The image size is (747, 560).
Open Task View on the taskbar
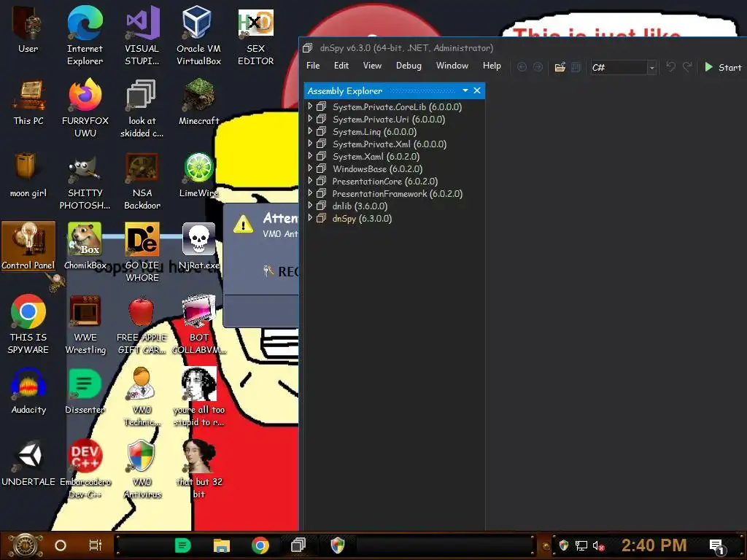[96, 545]
